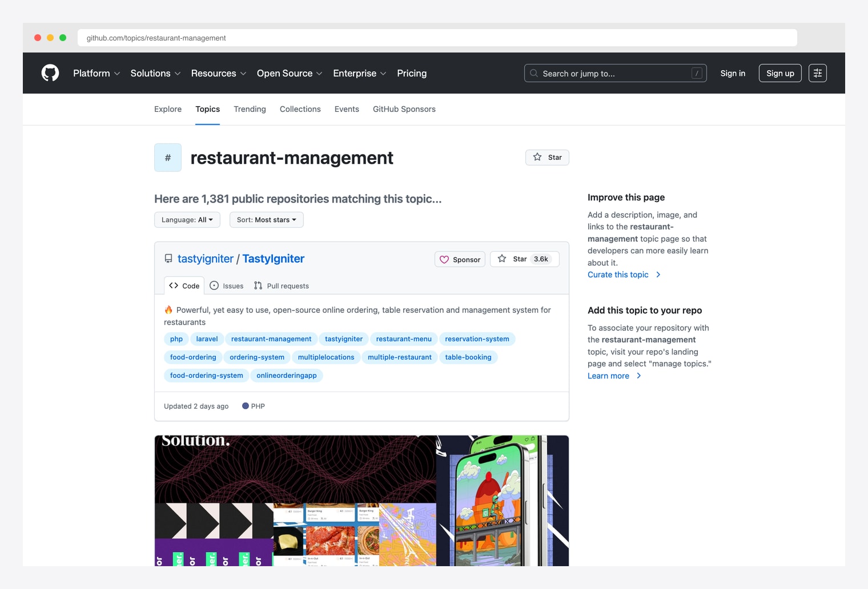Image resolution: width=868 pixels, height=589 pixels.
Task: Click the tastyigniter topic tag
Action: tap(344, 339)
